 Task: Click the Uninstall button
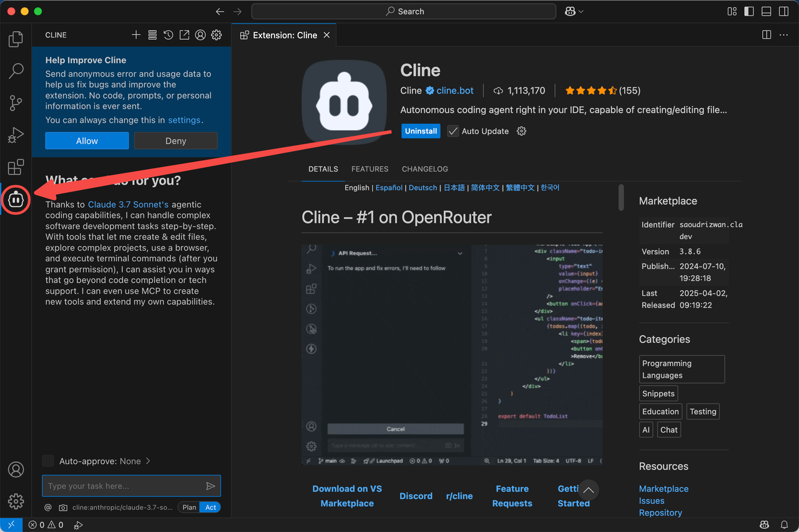pyautogui.click(x=421, y=131)
